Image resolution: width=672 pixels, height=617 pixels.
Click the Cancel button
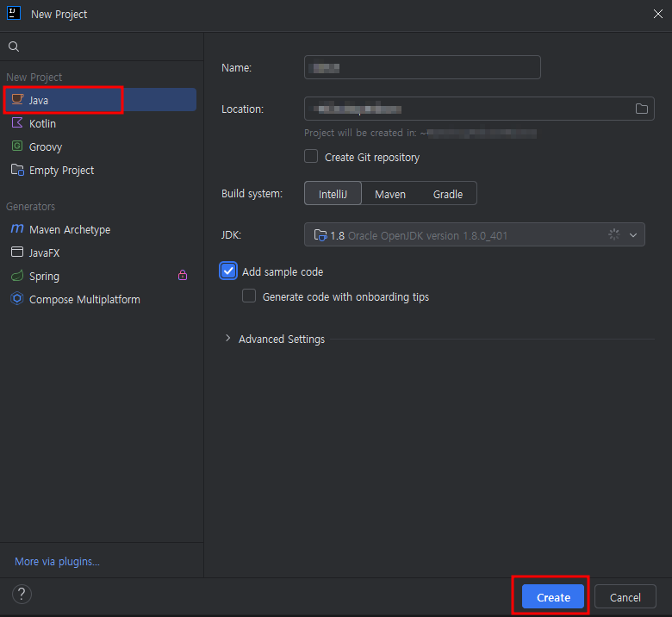point(625,596)
